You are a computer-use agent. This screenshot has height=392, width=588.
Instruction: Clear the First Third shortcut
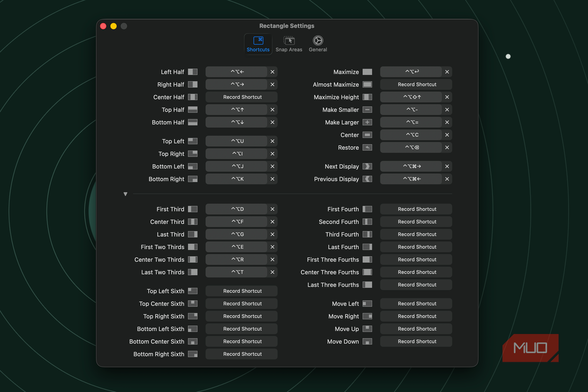pos(273,209)
